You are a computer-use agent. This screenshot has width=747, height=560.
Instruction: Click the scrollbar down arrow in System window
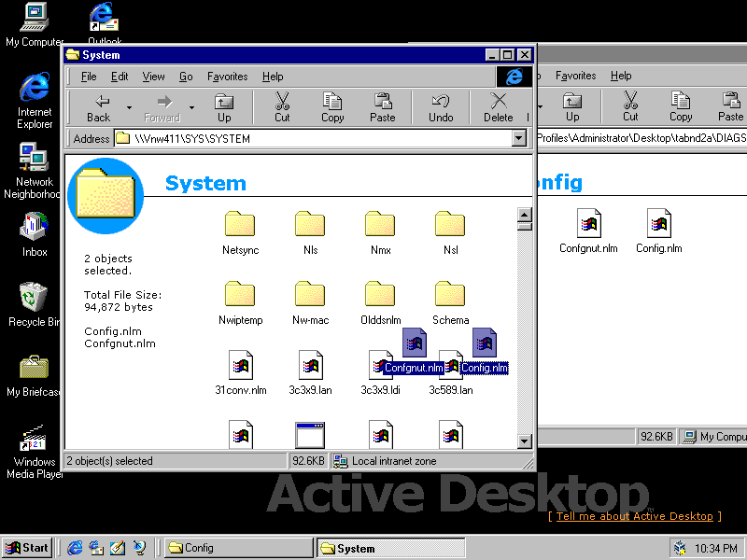tap(525, 441)
